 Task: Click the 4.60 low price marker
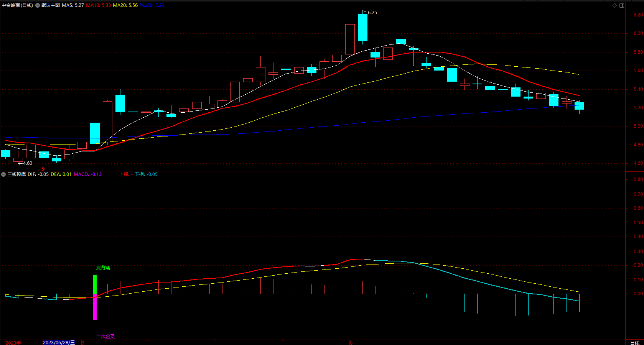point(27,163)
